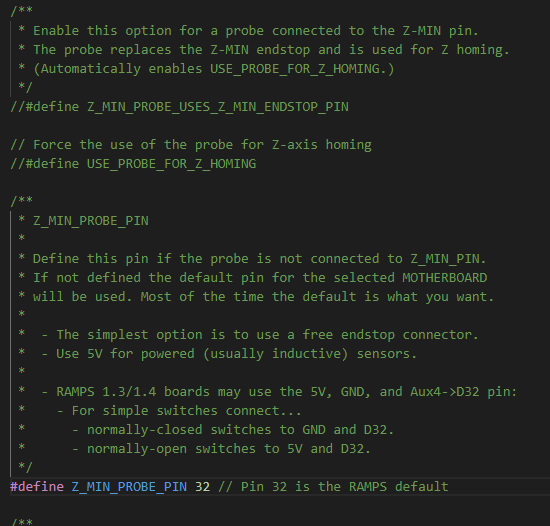Click the /** at the bottom of the editor

click(21, 521)
